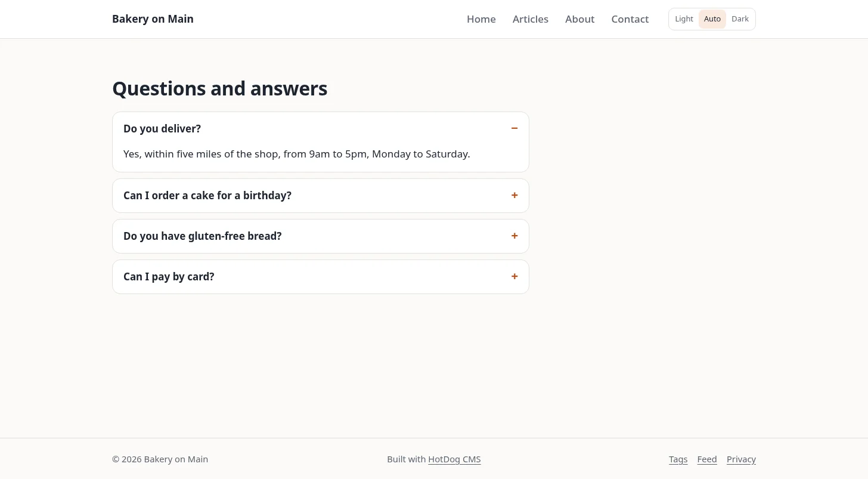This screenshot has height=479, width=868.
Task: Click the '© 2026 Bakery on Main' text
Action: point(160,459)
